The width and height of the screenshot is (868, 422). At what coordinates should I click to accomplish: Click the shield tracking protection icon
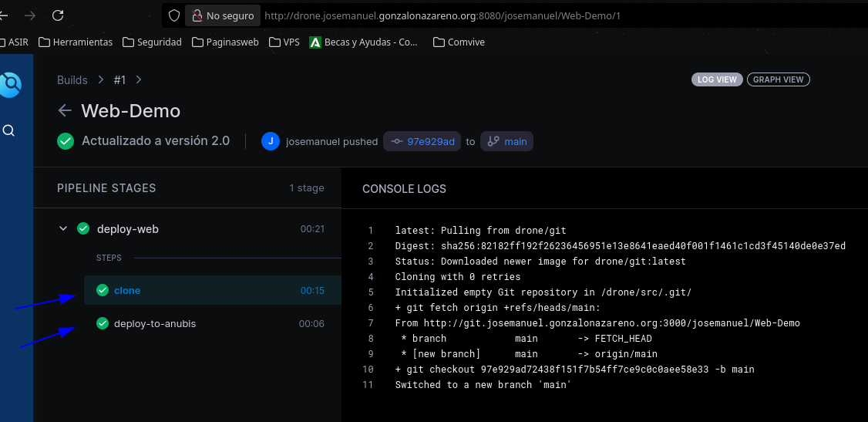(x=173, y=16)
